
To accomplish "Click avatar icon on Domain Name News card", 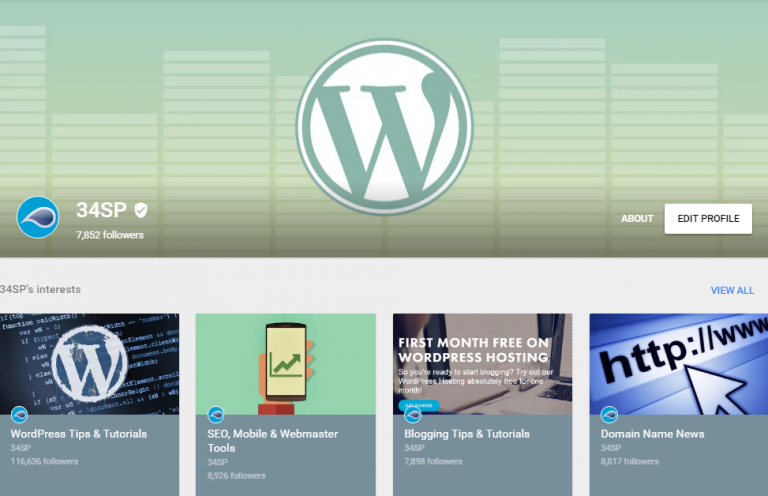I will (609, 415).
